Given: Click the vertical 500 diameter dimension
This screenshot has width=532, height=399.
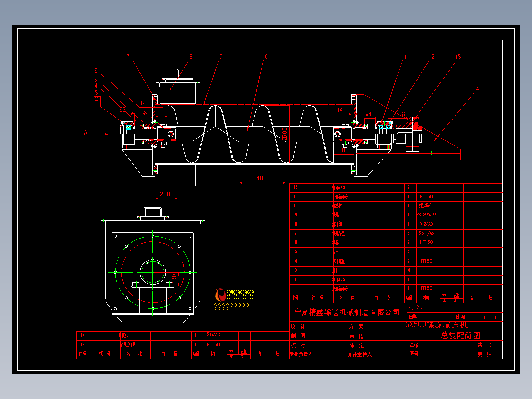Looking at the screenshot, I should pos(285,134).
